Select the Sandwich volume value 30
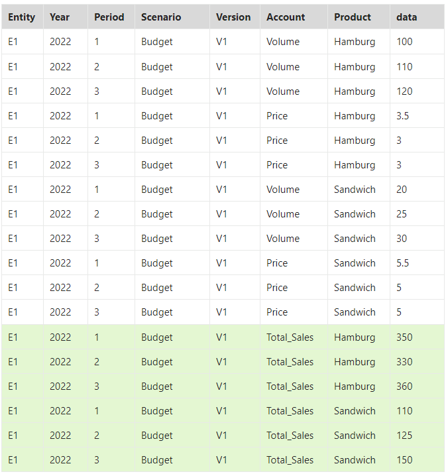Screen dimensions: 448x476 click(x=401, y=239)
